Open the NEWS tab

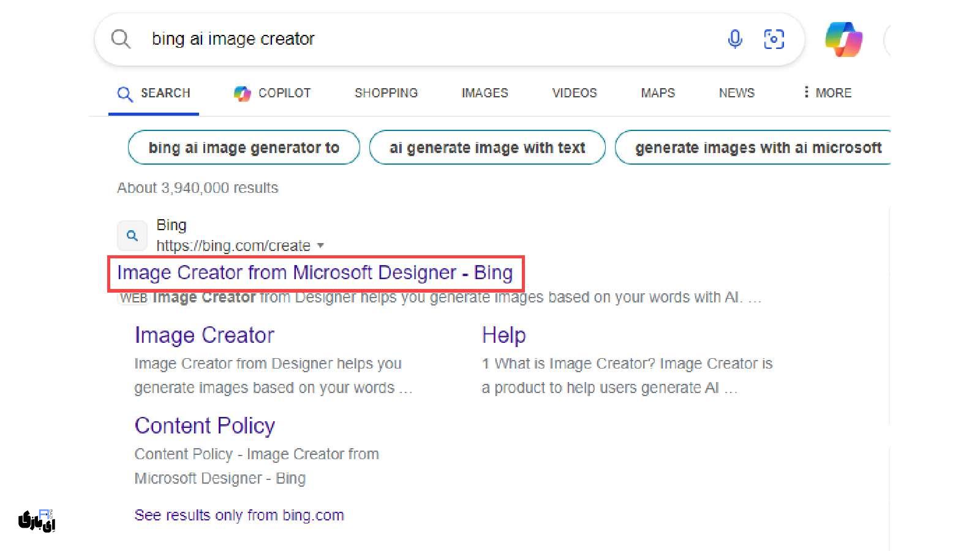point(737,93)
